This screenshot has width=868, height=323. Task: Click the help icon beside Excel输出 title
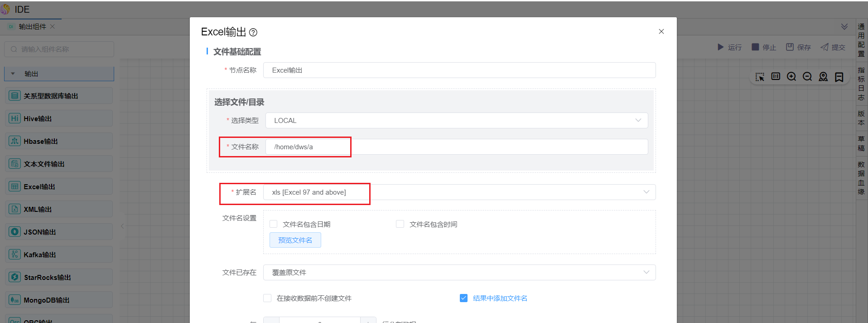pyautogui.click(x=253, y=32)
